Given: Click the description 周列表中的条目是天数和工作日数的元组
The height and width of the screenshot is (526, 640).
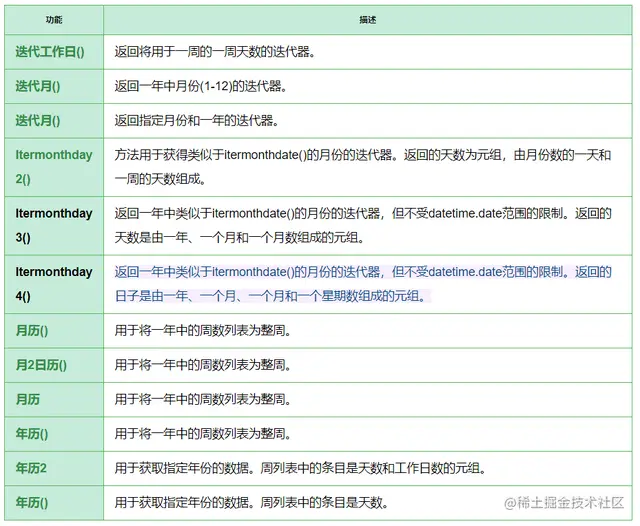Looking at the screenshot, I should [x=374, y=468].
